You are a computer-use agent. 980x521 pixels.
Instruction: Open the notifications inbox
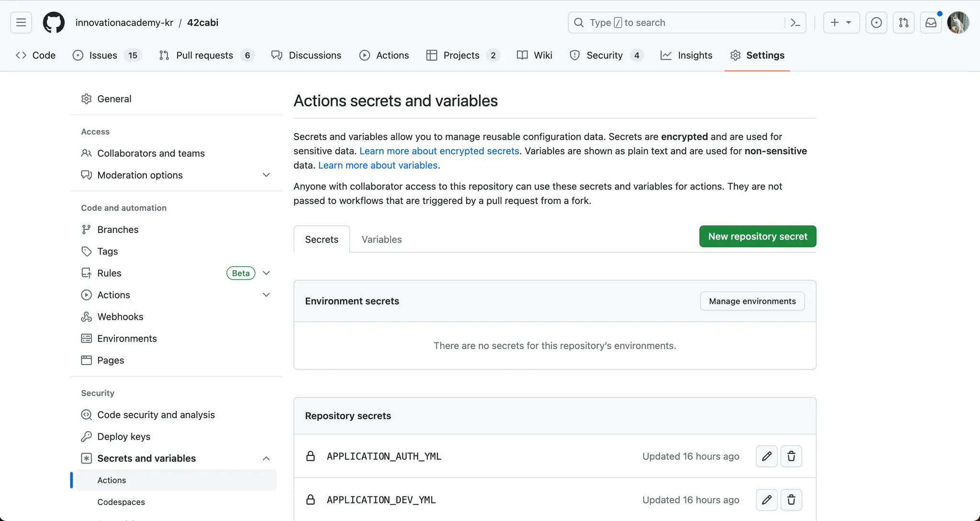931,22
